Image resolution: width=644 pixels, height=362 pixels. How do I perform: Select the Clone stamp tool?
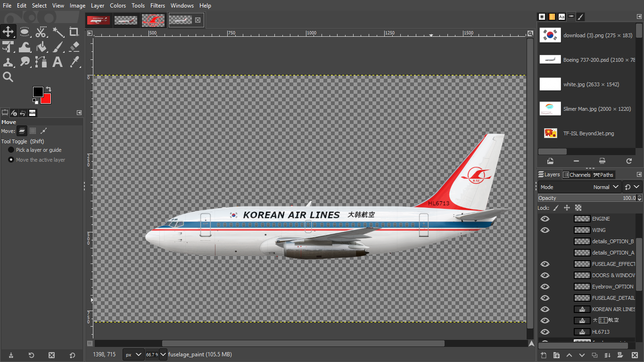(x=8, y=62)
